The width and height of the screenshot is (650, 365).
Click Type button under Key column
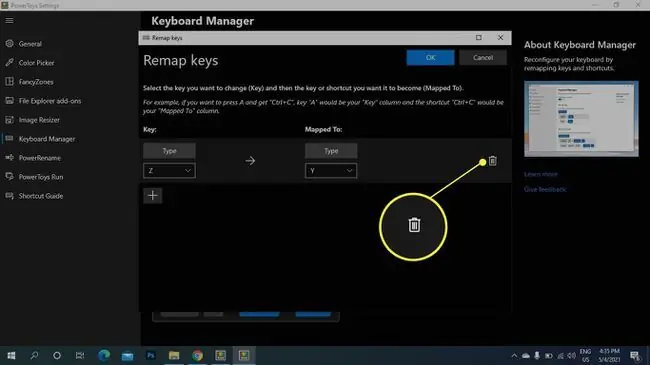(169, 151)
